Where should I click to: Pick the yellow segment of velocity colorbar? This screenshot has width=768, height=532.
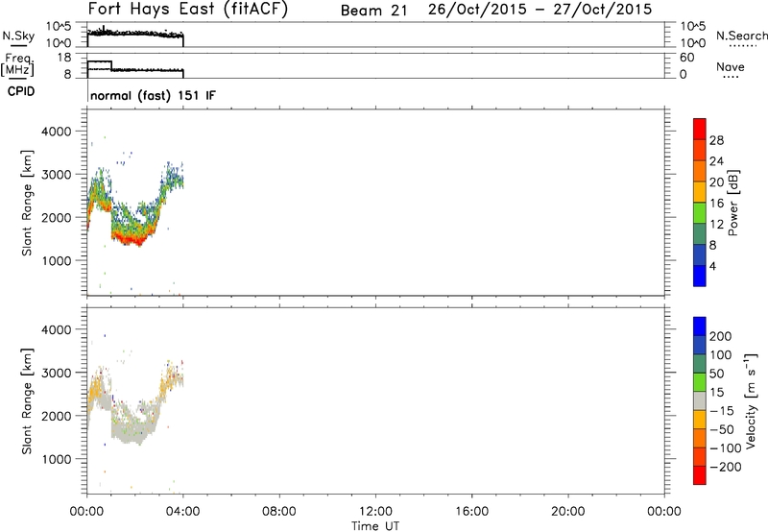[700, 420]
